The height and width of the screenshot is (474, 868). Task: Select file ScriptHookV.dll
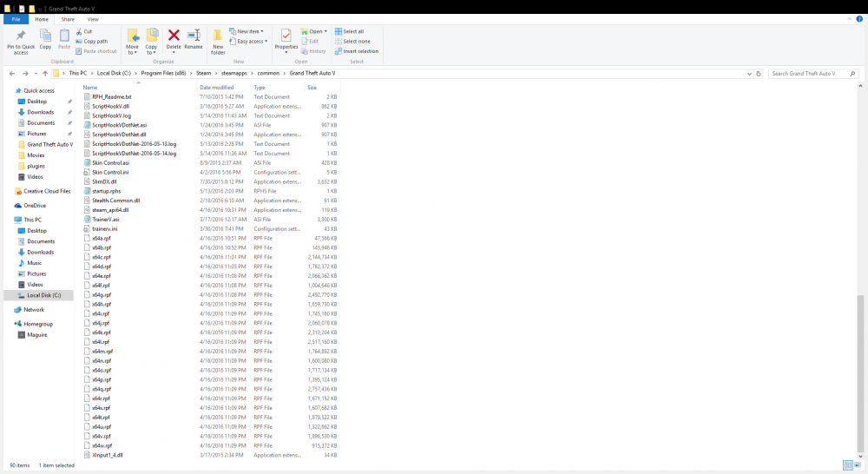coord(111,106)
